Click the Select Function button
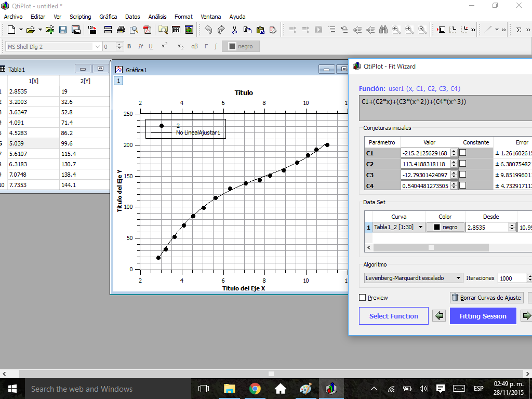Viewport: 532px width, 399px height. pos(394,316)
